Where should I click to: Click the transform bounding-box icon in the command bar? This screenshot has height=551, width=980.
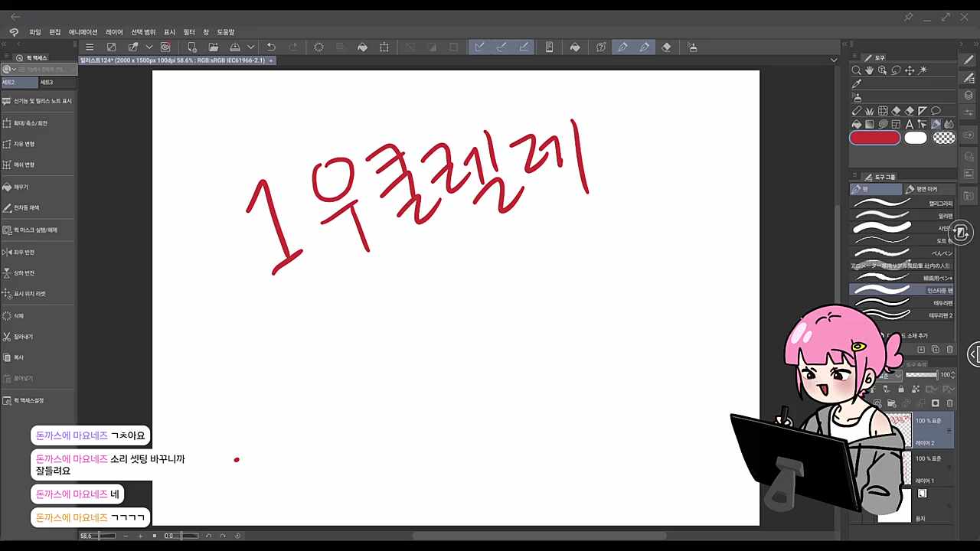[384, 47]
